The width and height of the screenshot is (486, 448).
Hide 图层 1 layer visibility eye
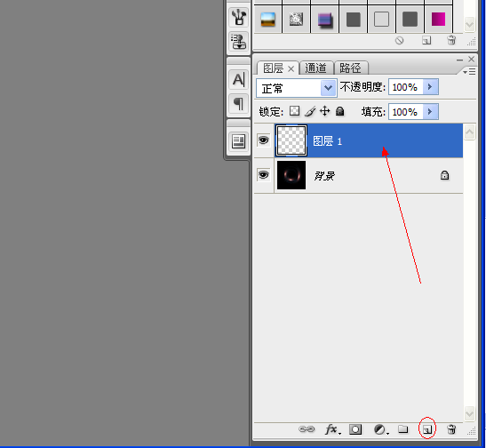264,140
